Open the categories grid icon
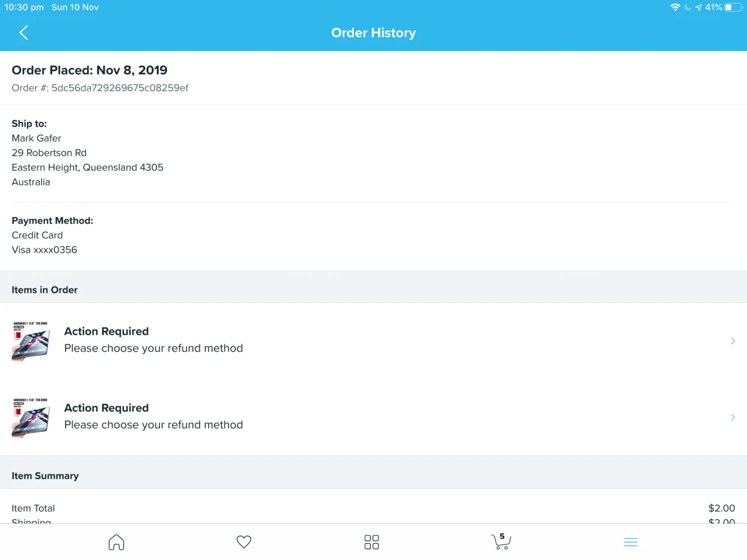The width and height of the screenshot is (747, 560). tap(372, 542)
